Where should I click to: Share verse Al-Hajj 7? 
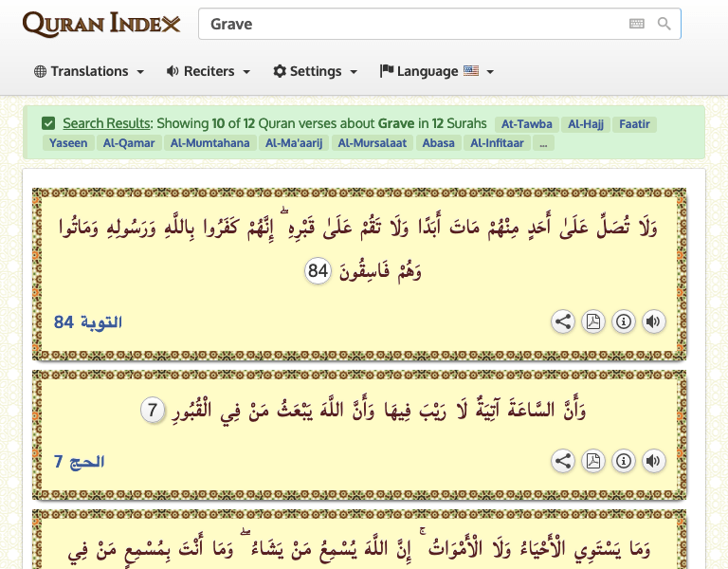(563, 462)
